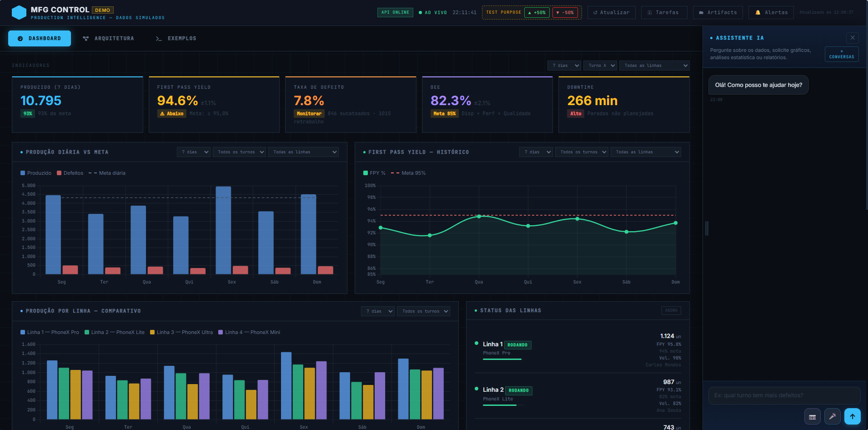Click the Atualizar refresh button
This screenshot has height=430, width=868.
611,12
